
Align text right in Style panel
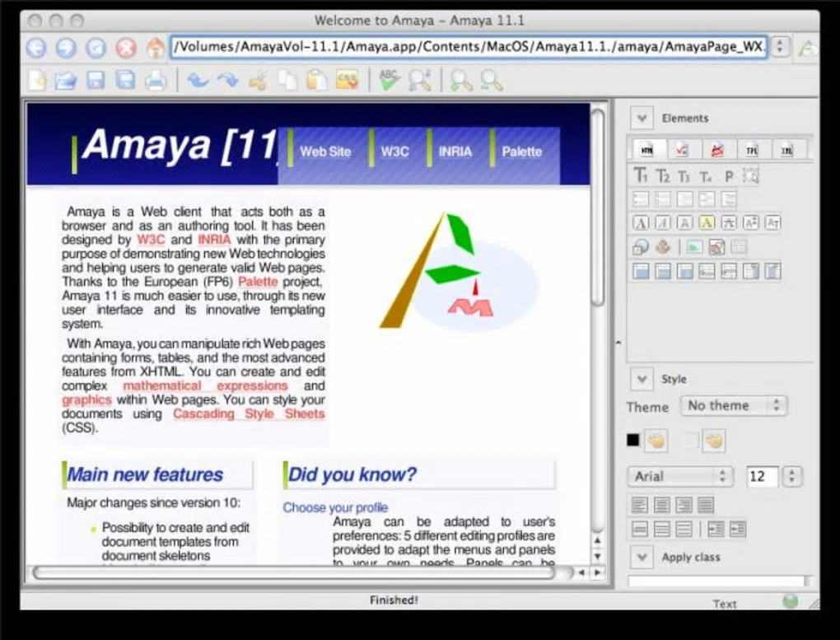tap(684, 505)
